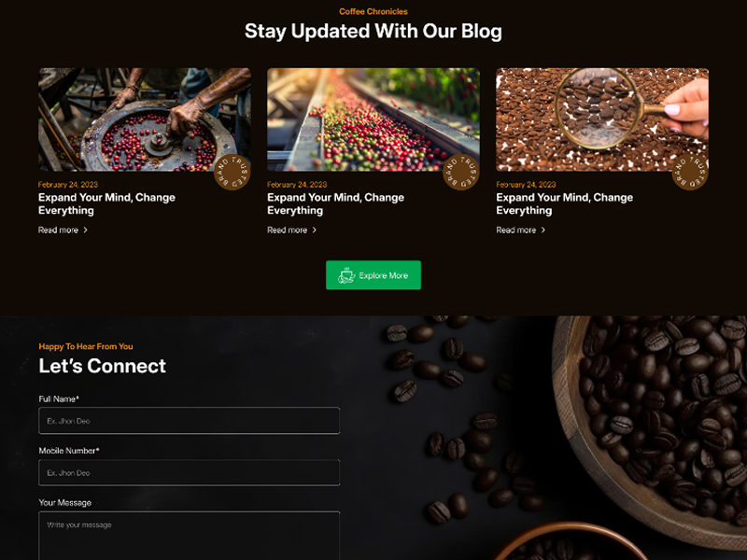The height and width of the screenshot is (560, 747).
Task: Click the first post title Expand Your Mind
Action: point(106,203)
